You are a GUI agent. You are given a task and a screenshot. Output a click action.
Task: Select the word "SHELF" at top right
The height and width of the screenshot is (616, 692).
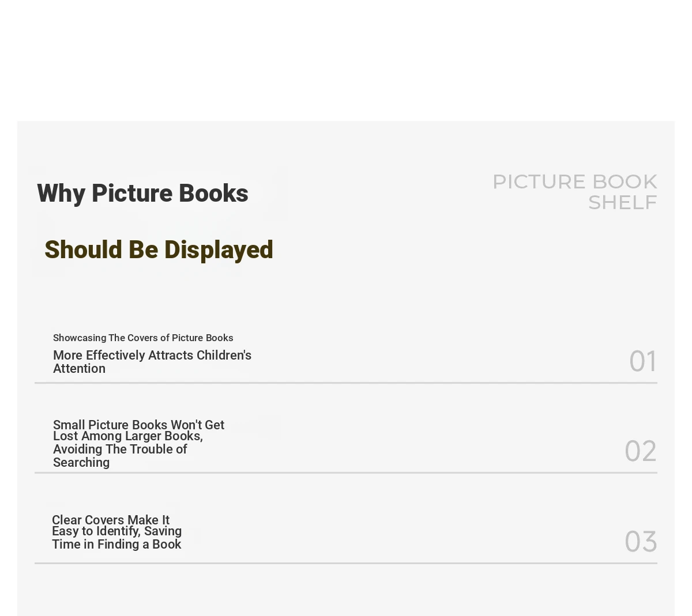(x=623, y=202)
